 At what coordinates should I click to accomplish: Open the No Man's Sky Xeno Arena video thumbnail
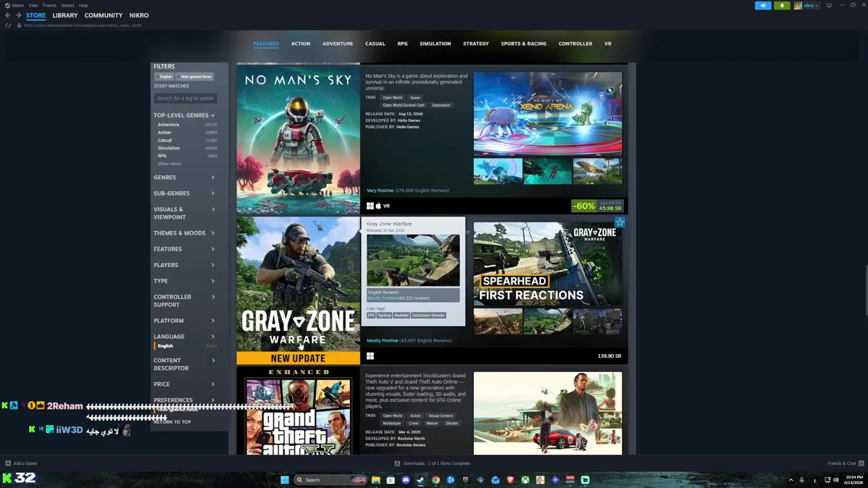[x=547, y=114]
